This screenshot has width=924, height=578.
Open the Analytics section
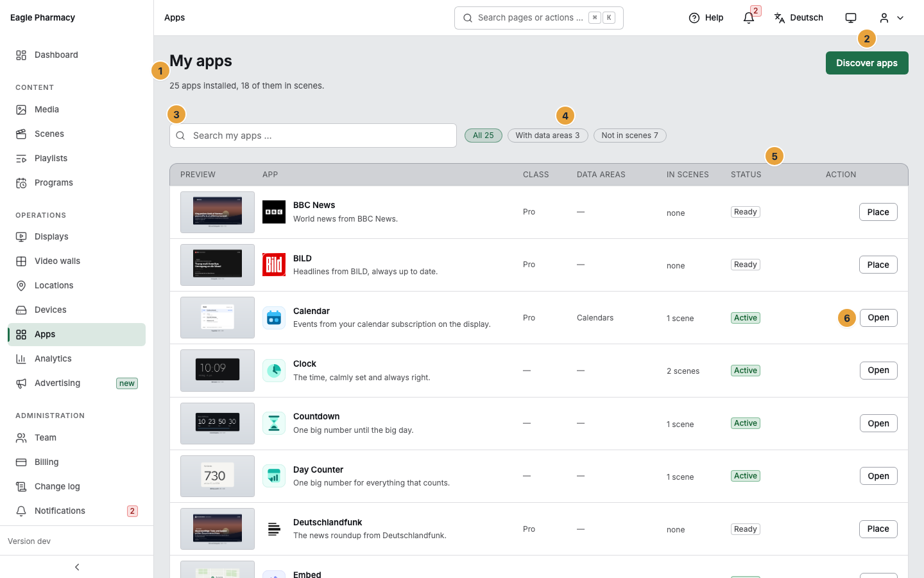coord(77,359)
